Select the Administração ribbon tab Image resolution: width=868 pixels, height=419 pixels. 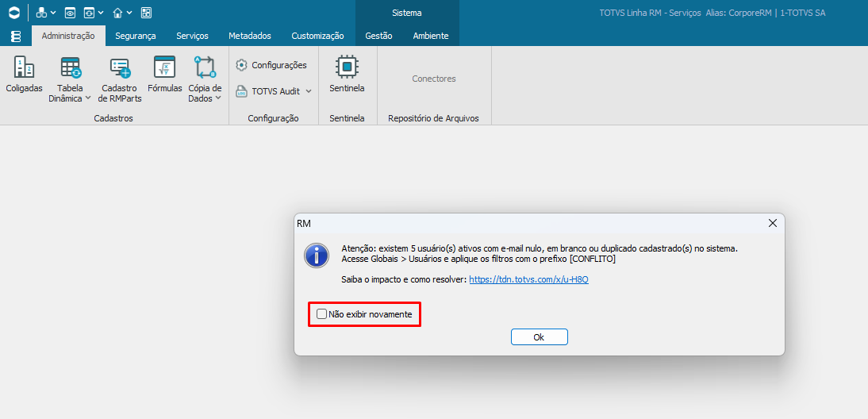(69, 36)
